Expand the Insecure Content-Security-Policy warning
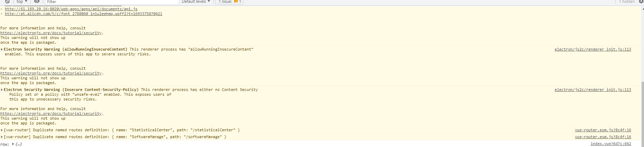This screenshot has height=147, width=644. pos(2,90)
